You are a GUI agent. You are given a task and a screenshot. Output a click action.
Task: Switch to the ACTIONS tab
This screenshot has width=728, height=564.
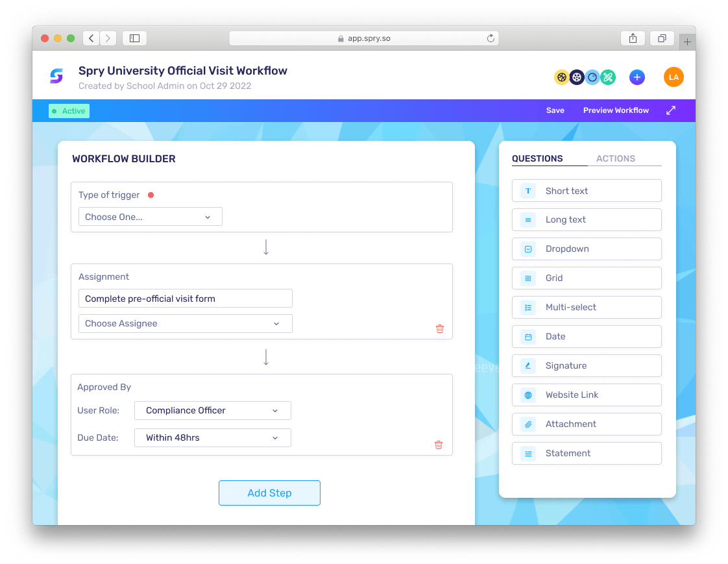click(x=616, y=158)
